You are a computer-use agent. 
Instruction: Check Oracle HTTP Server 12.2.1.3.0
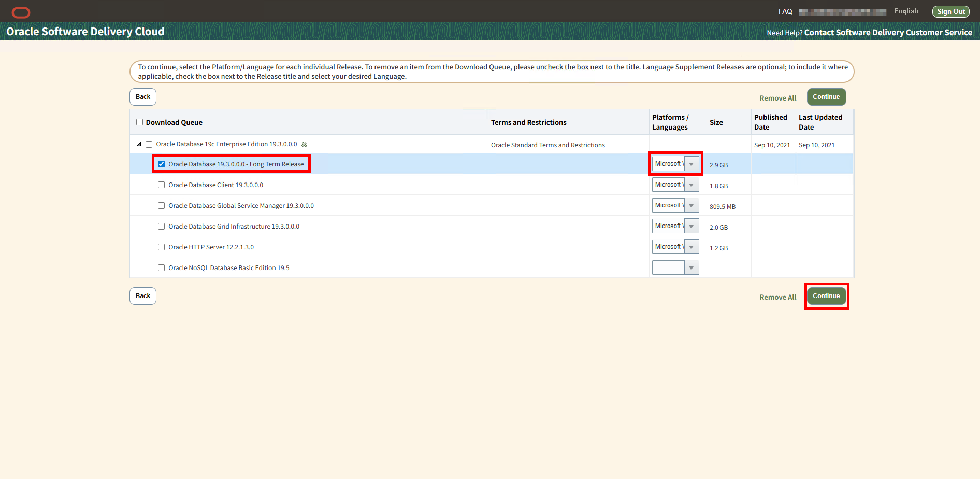162,247
